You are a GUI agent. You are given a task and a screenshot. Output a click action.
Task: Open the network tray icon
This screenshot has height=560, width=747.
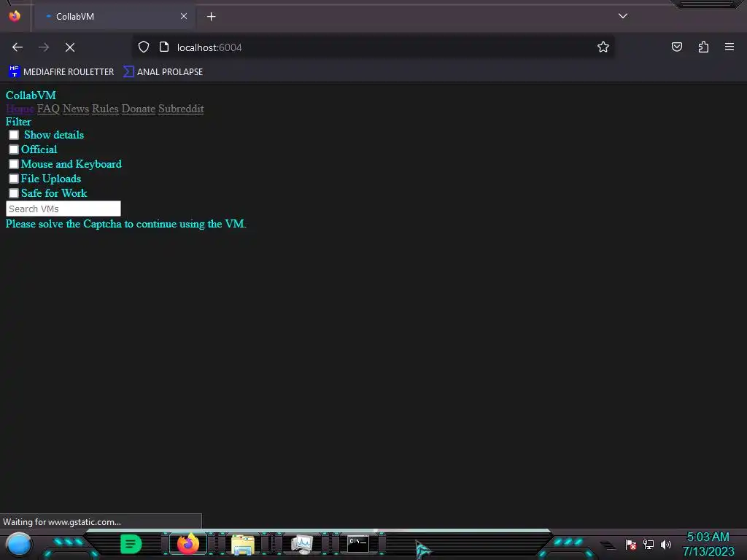(649, 544)
